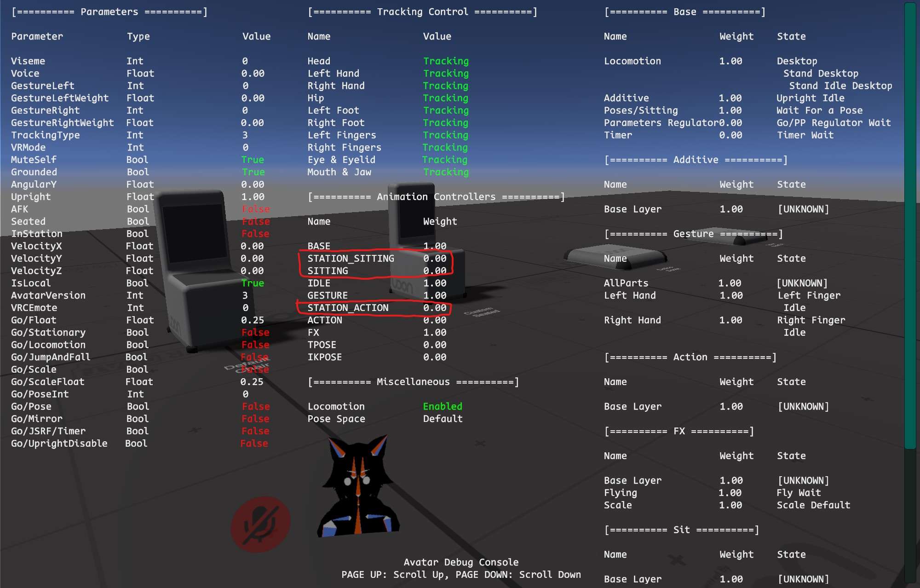Click the Head Tracking status

click(445, 61)
